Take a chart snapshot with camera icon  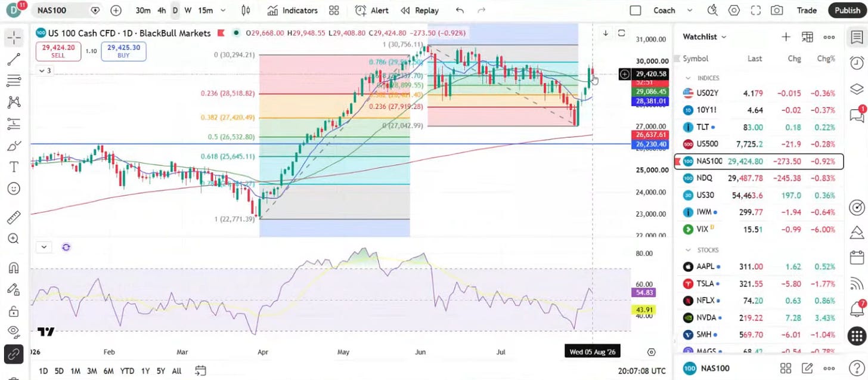[x=777, y=10]
